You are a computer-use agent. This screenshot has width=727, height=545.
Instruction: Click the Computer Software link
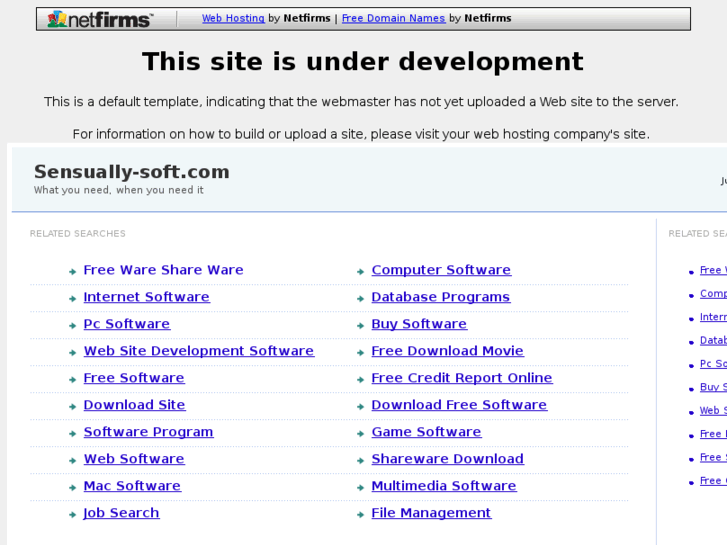pyautogui.click(x=441, y=270)
